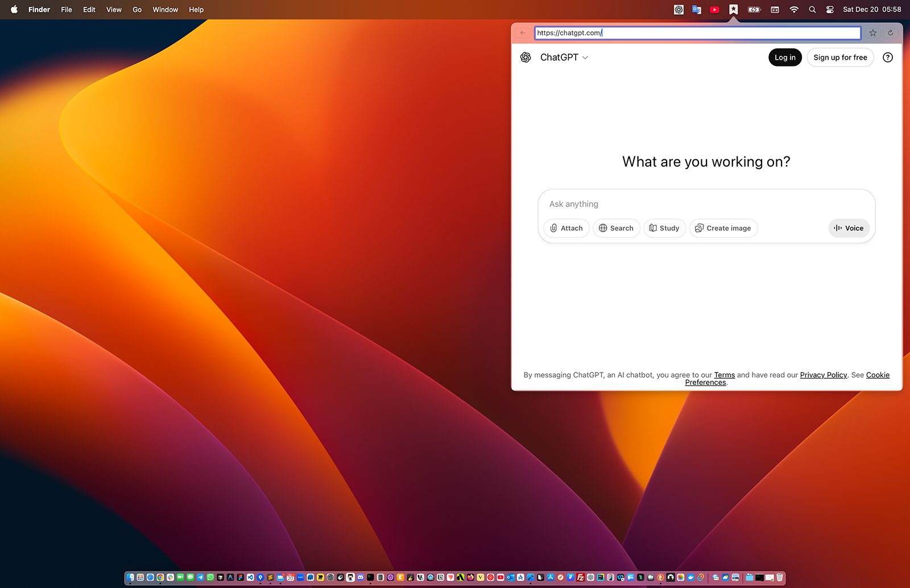Click Sign up for free
The image size is (910, 588).
click(840, 57)
